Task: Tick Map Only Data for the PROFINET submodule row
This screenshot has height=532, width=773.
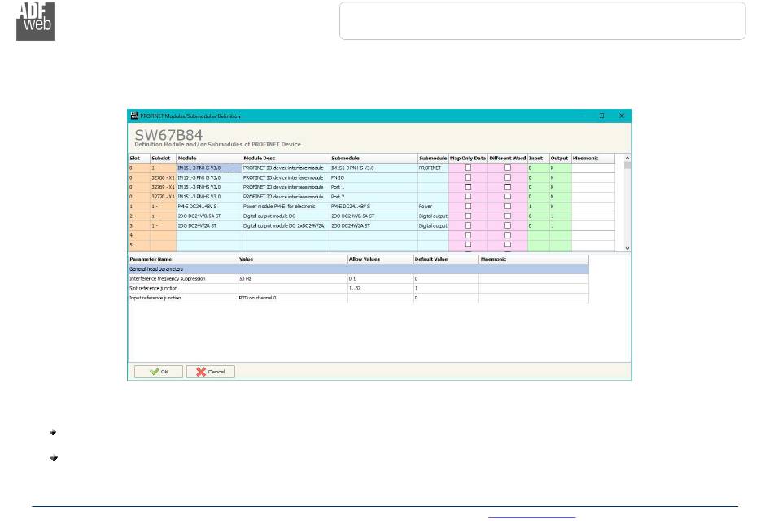Action: tap(469, 168)
